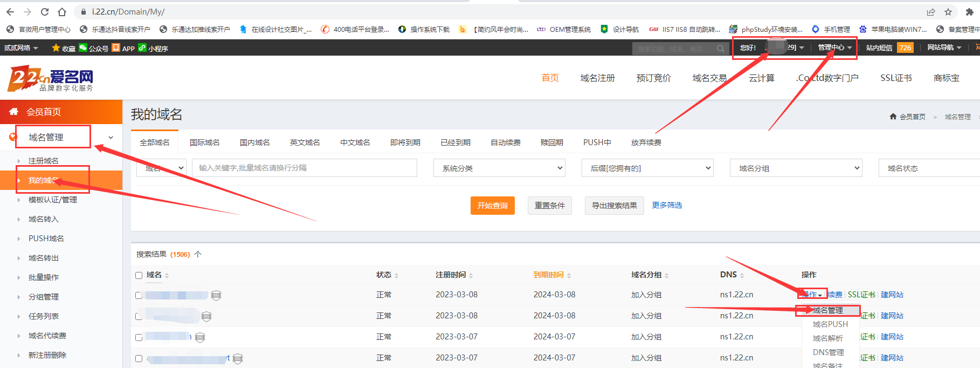980x368 pixels.
Task: Open the 后缀[您拥有的] dropdown
Action: click(647, 168)
